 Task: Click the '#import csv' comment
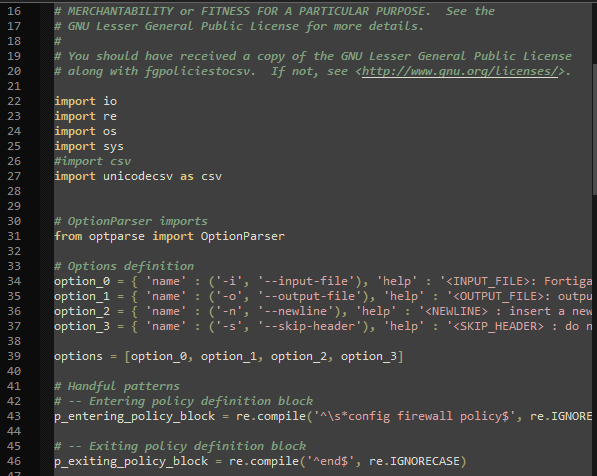click(x=93, y=161)
